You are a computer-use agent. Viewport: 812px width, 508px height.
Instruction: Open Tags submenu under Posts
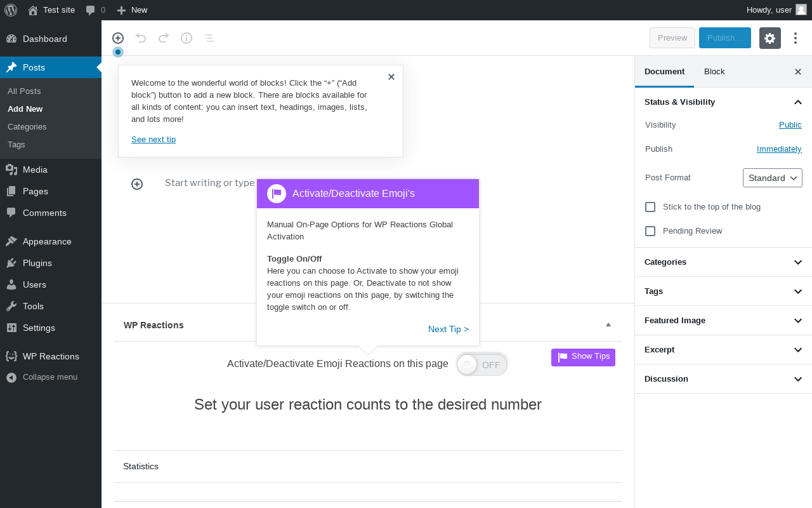tap(16, 145)
